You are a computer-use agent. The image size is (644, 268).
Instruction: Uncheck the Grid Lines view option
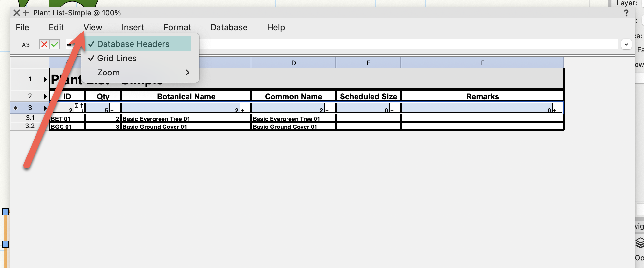[117, 58]
